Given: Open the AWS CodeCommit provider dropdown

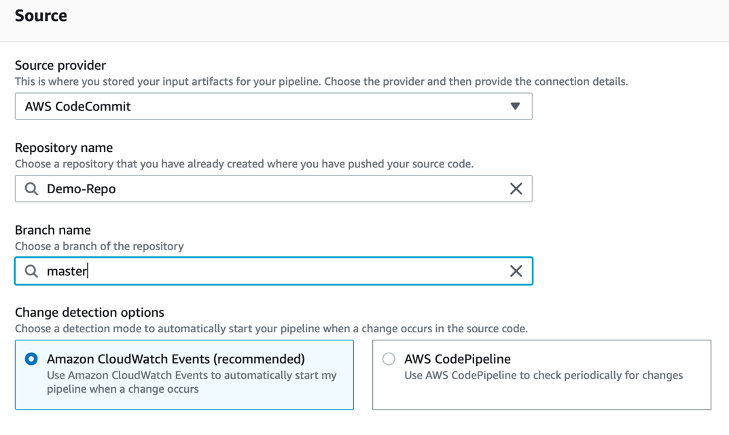Looking at the screenshot, I should pos(273,107).
